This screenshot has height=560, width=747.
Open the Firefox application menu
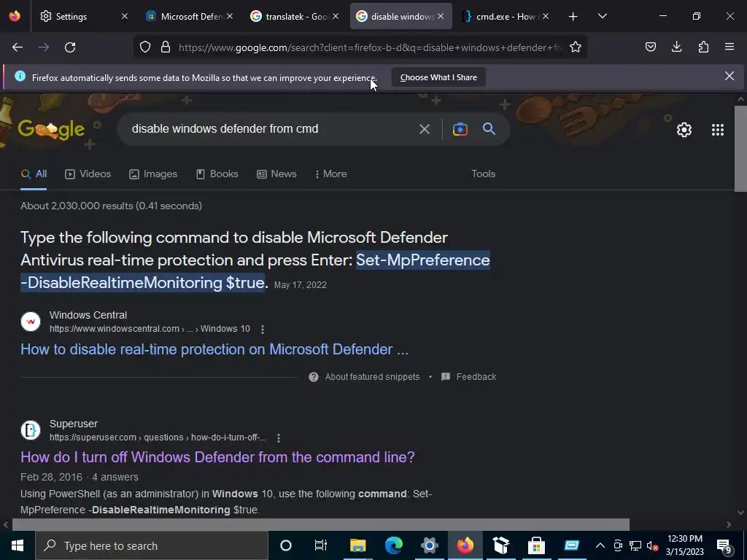click(729, 47)
